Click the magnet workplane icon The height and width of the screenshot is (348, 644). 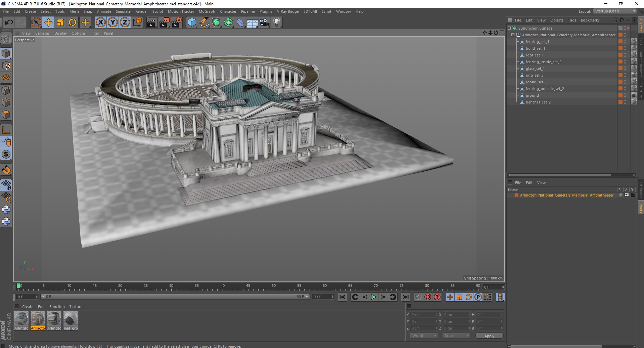[x=6, y=170]
